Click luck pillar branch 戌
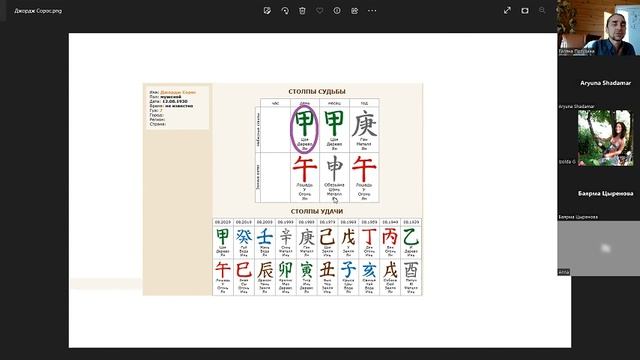 (x=390, y=270)
